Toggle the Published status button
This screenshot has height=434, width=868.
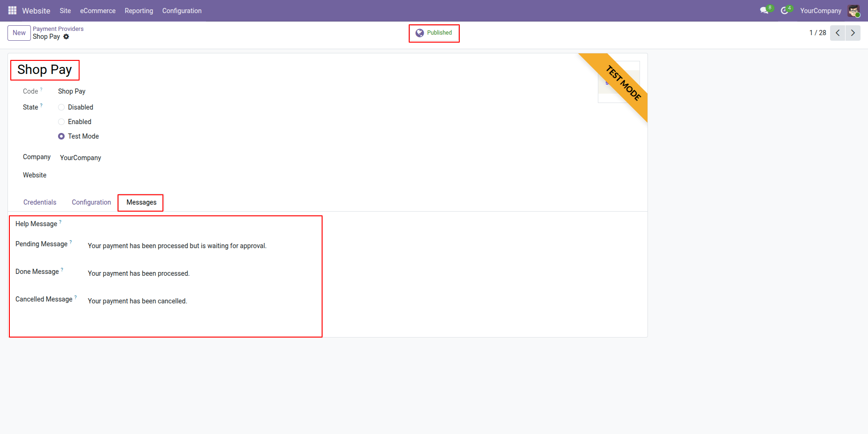[434, 33]
